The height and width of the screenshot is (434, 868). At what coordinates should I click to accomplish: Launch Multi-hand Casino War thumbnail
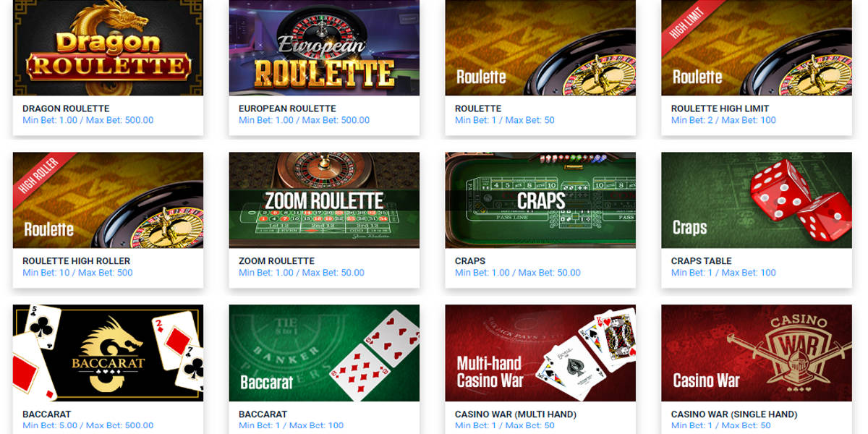(x=540, y=353)
